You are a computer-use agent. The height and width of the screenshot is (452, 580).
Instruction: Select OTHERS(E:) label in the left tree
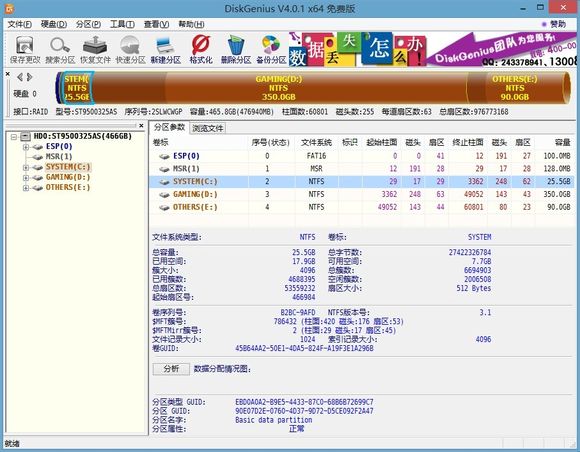click(x=68, y=188)
